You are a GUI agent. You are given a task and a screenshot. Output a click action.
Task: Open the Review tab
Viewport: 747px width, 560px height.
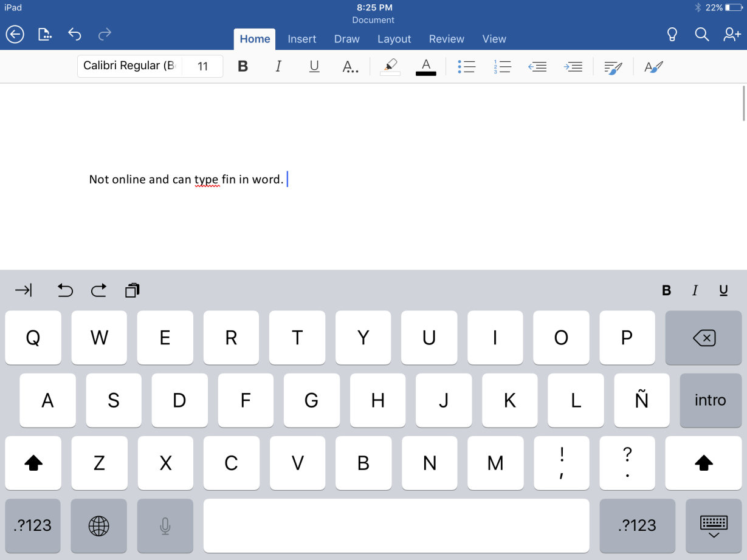[447, 39]
